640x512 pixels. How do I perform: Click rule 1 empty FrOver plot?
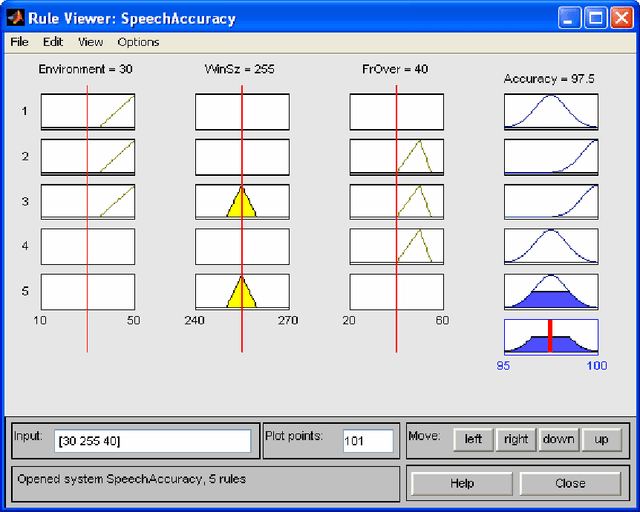[397, 112]
